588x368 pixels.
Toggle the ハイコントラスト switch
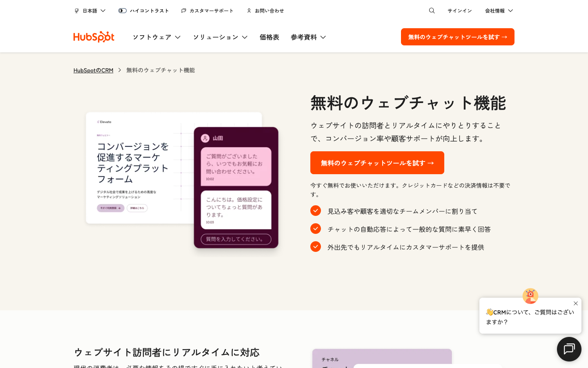click(x=122, y=11)
